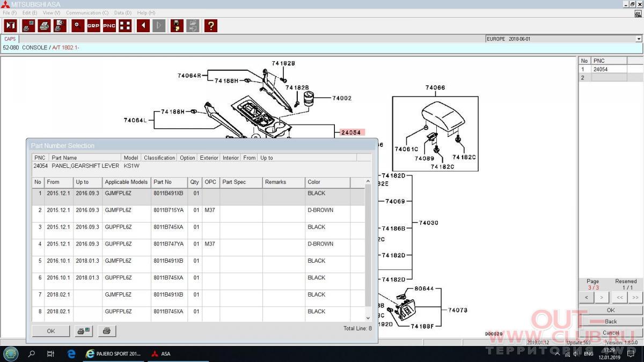The image size is (644, 362).
Task: Select row 5 starting from 2016.10.1
Action: click(198, 264)
